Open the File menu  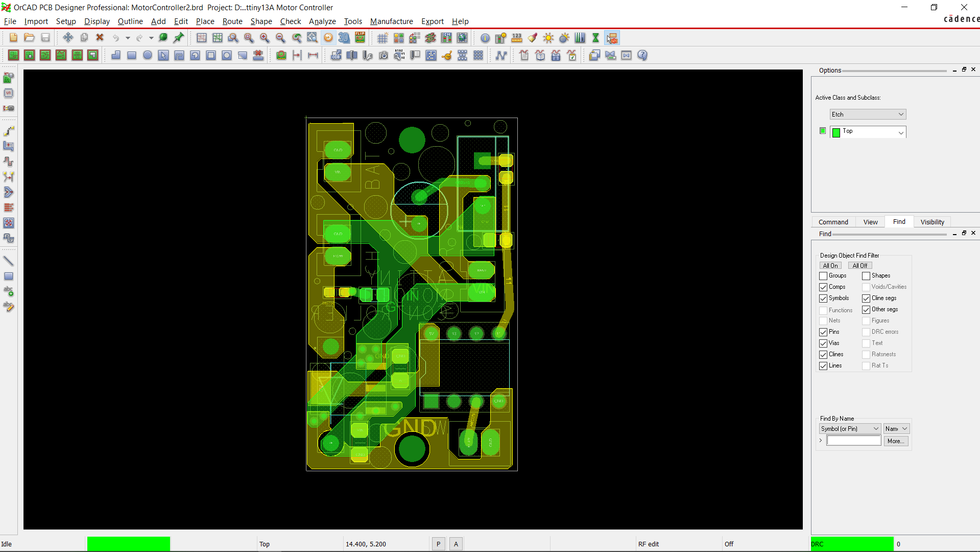pos(10,21)
